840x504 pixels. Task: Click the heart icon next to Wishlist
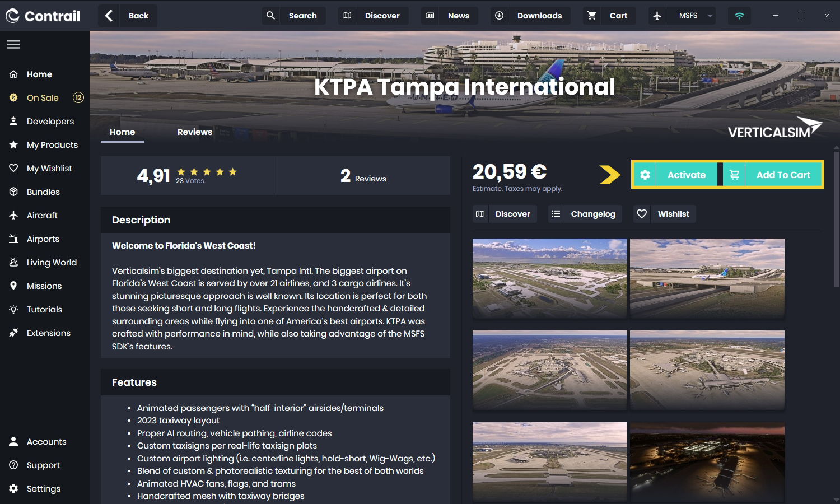pos(642,214)
